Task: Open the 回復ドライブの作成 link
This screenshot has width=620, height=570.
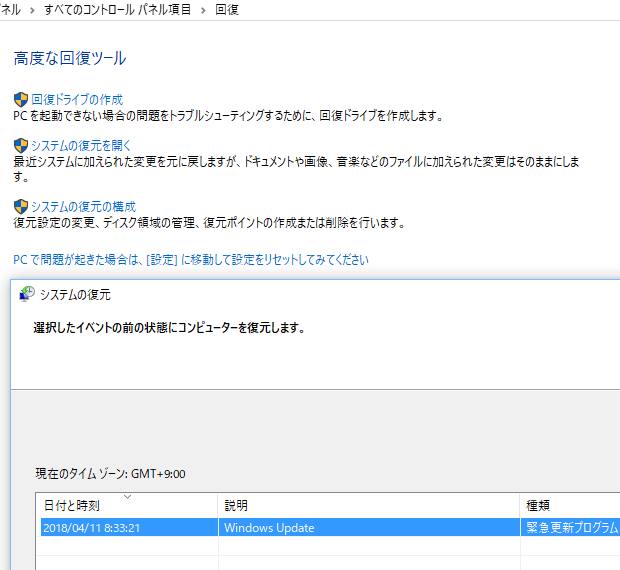Action: pos(77,100)
